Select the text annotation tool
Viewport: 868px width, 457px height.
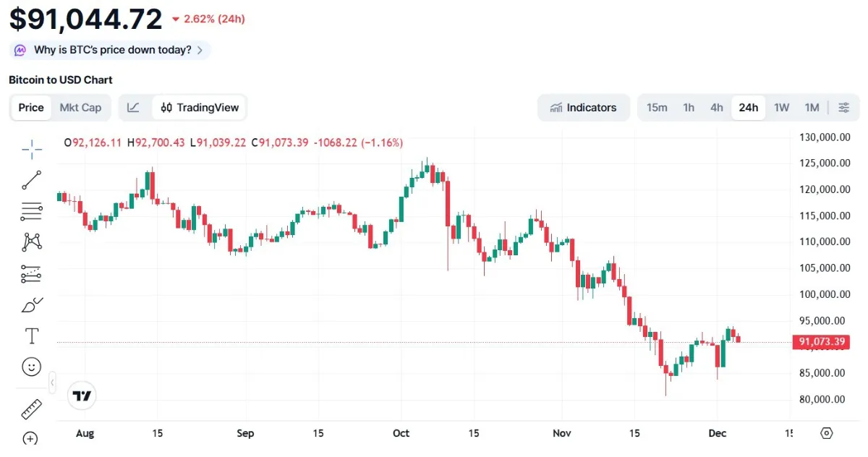click(32, 336)
